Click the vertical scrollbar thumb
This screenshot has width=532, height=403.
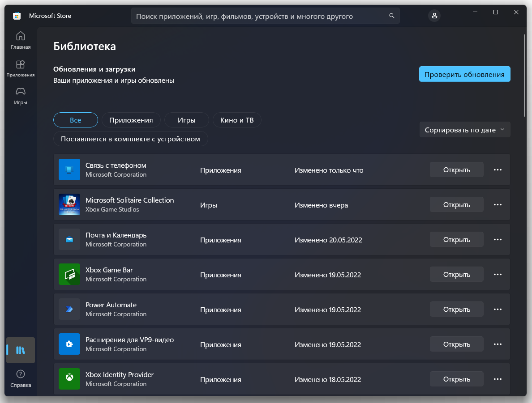pyautogui.click(x=524, y=75)
